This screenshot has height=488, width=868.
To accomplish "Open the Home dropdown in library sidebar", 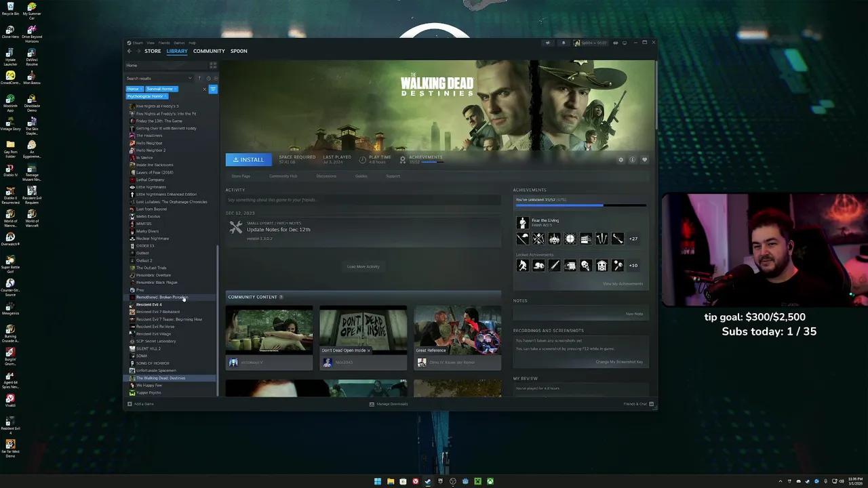I will click(x=167, y=65).
